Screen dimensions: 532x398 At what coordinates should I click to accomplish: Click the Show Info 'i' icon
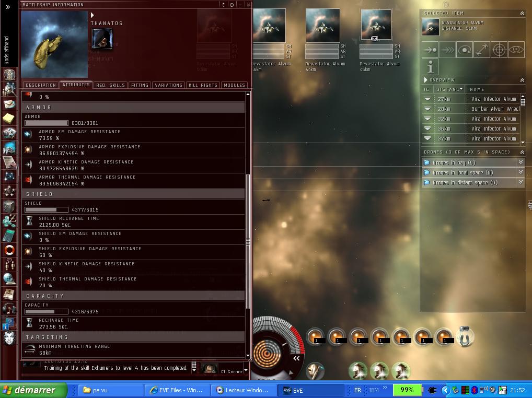pyautogui.click(x=430, y=67)
